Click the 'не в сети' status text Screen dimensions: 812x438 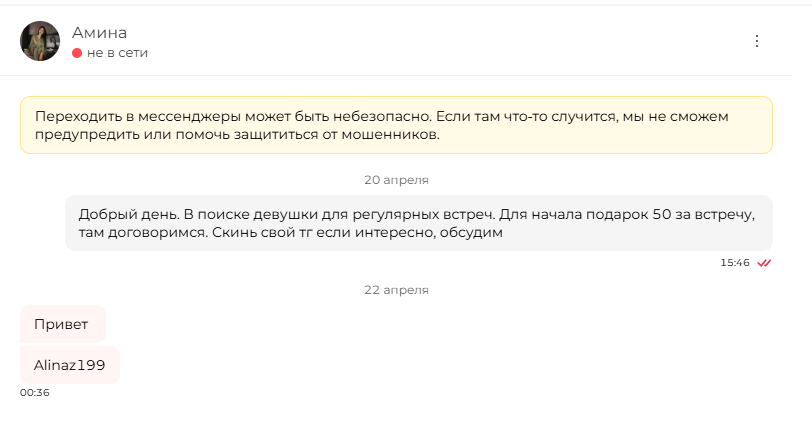coord(118,53)
